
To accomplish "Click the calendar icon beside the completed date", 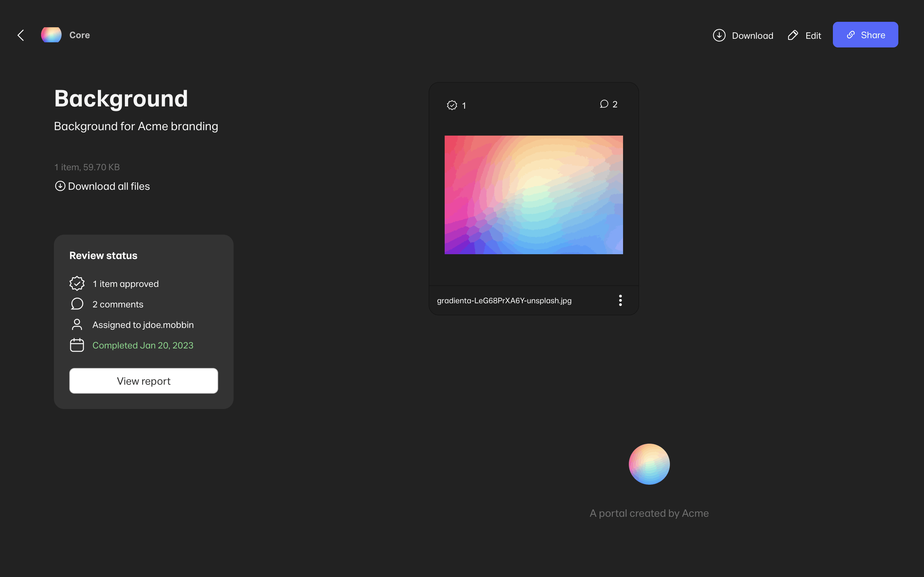I will (x=77, y=345).
